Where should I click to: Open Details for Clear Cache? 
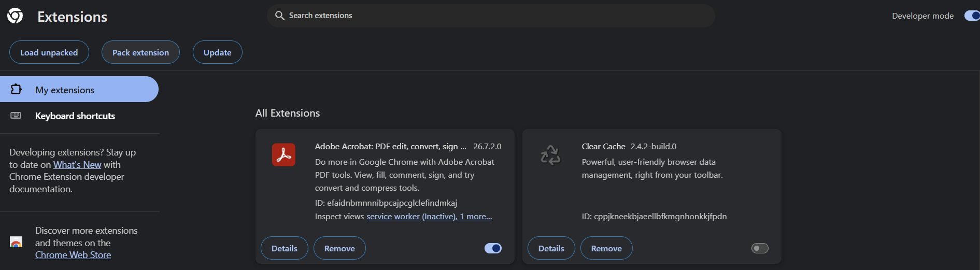pyautogui.click(x=551, y=248)
